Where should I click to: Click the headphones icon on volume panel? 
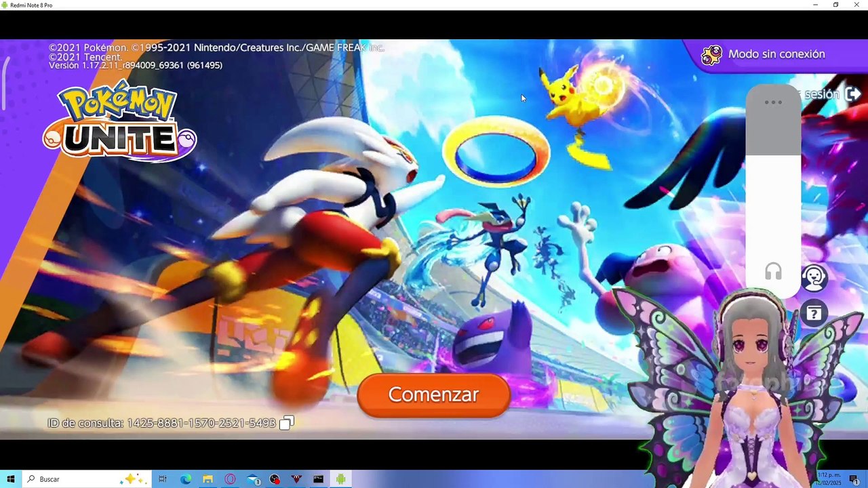click(x=773, y=272)
